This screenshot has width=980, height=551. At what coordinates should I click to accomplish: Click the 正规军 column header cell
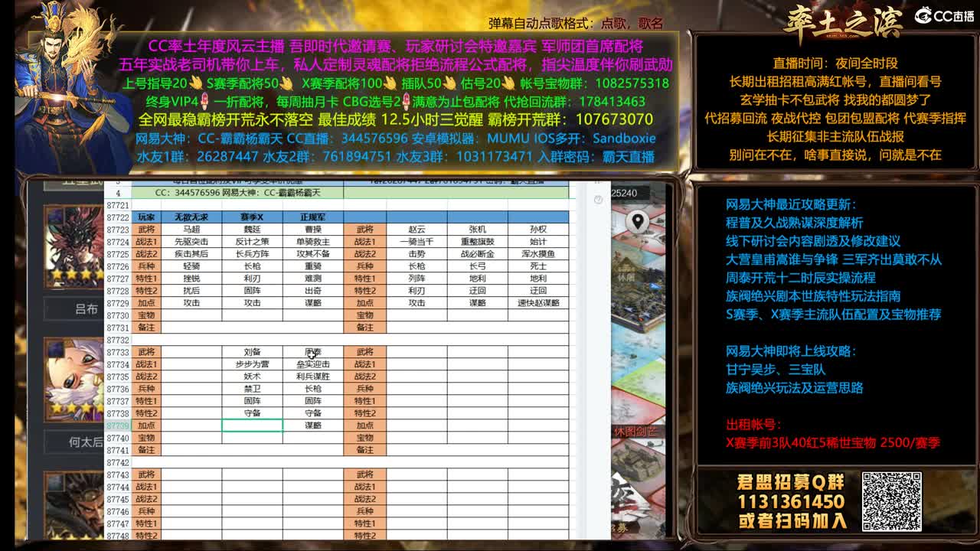[x=313, y=217]
